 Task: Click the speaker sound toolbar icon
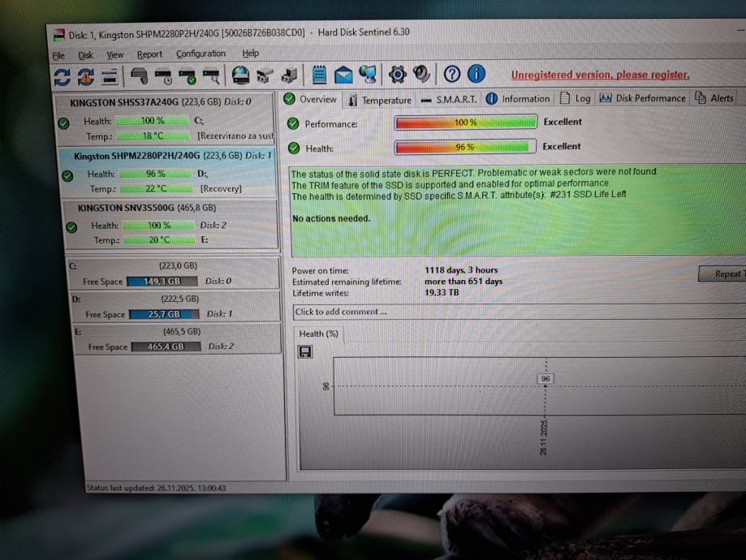click(x=421, y=74)
